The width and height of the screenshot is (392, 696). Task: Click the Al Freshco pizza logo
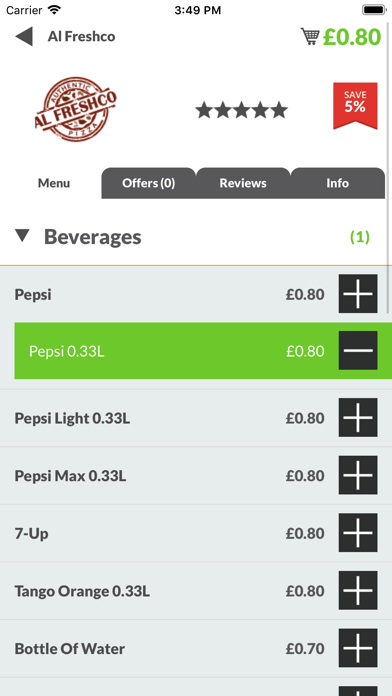click(76, 109)
